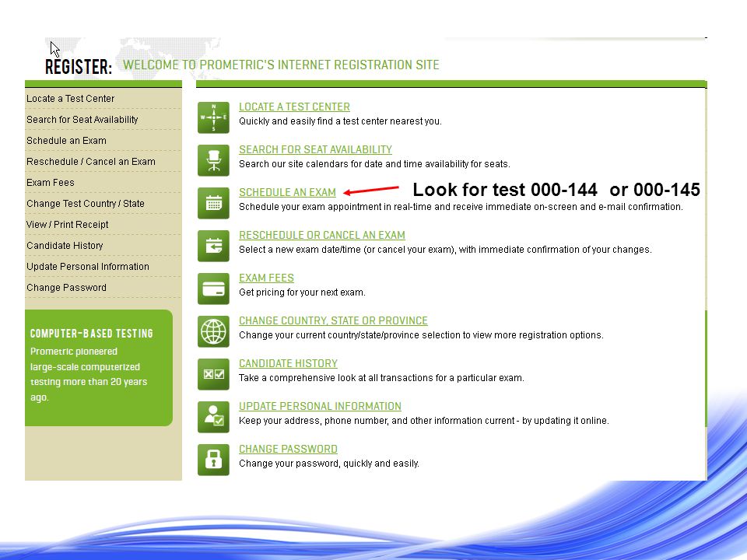Open the SEARCH FOR SEAT AVAILABILITY link
747x560 pixels.
315,150
